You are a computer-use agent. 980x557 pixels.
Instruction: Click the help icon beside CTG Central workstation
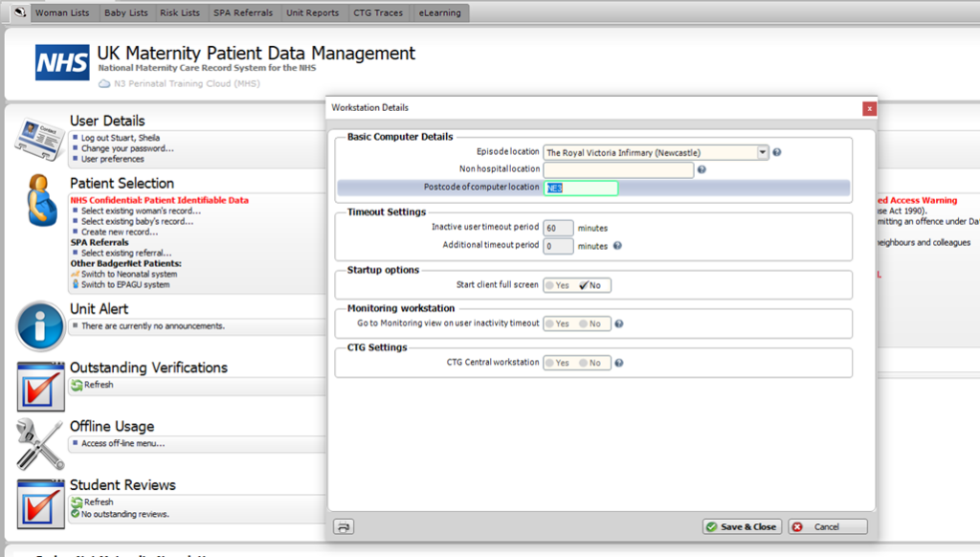619,363
